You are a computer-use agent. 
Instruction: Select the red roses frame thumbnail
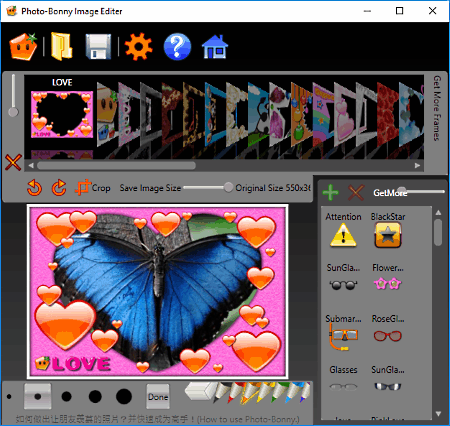387,114
